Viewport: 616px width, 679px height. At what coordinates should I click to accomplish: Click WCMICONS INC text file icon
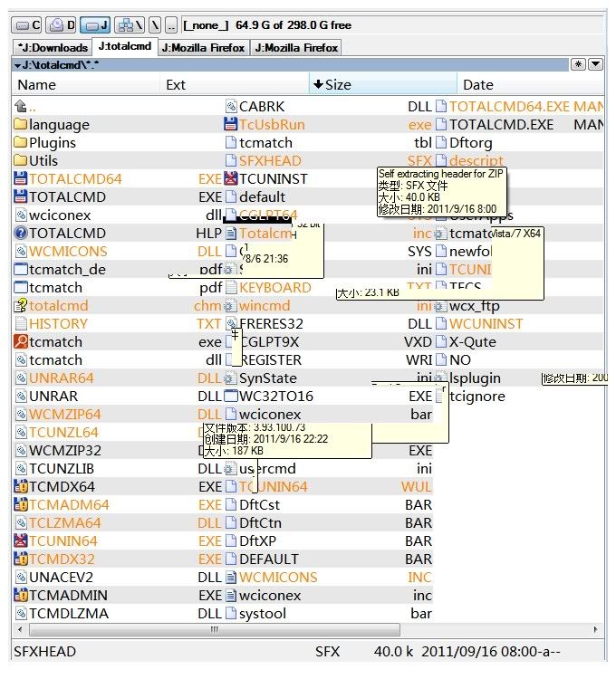coord(231,577)
